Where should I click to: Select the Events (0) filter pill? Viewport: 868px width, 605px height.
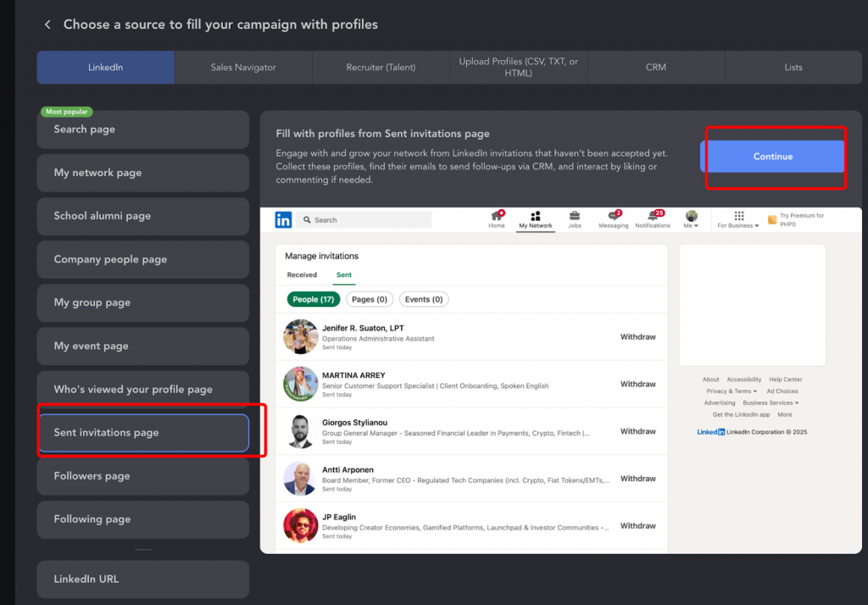tap(423, 299)
